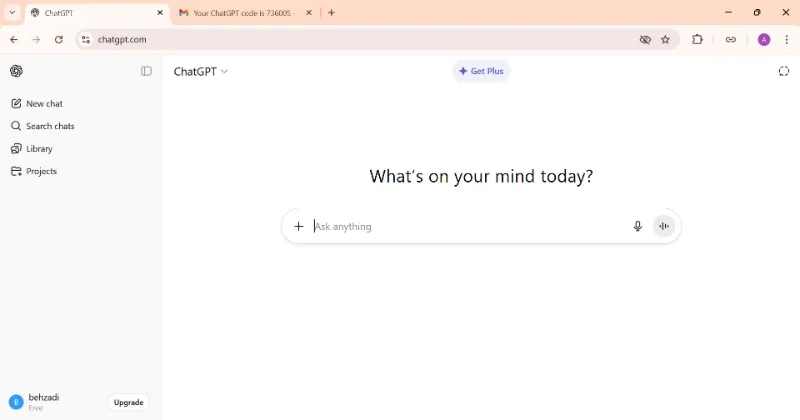Close the Gmail browser tab

[x=309, y=13]
